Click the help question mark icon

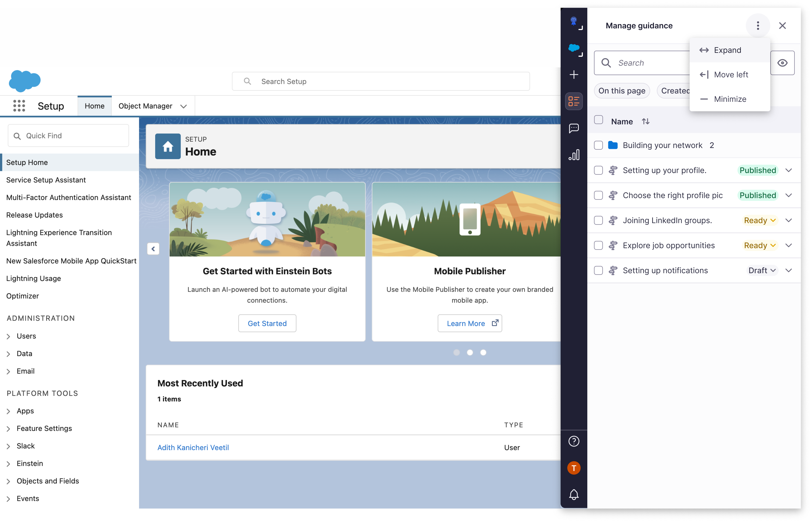click(574, 441)
